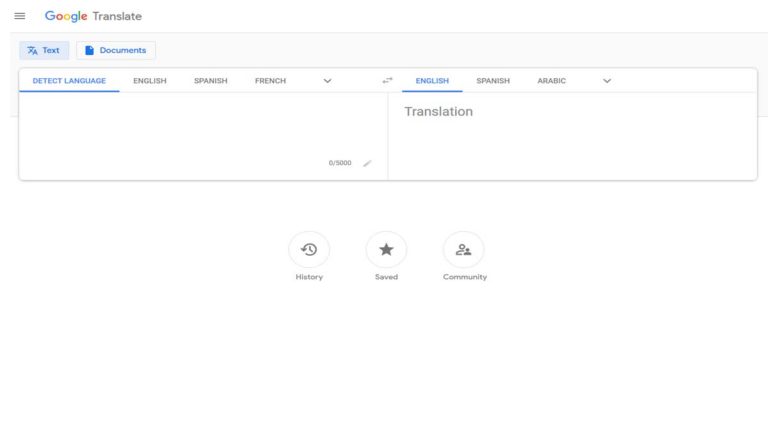The image size is (768, 432).
Task: Swap source and target languages
Action: [x=387, y=80]
